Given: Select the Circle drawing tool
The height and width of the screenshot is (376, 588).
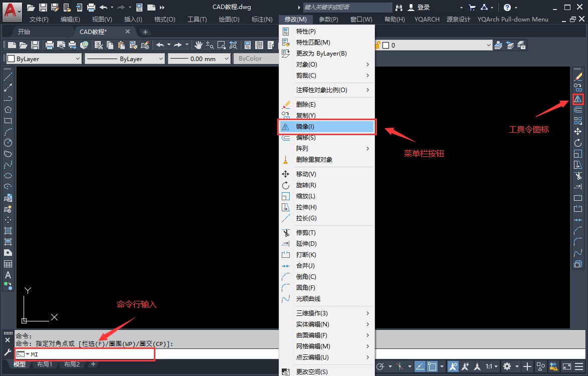Looking at the screenshot, I should click(8, 143).
